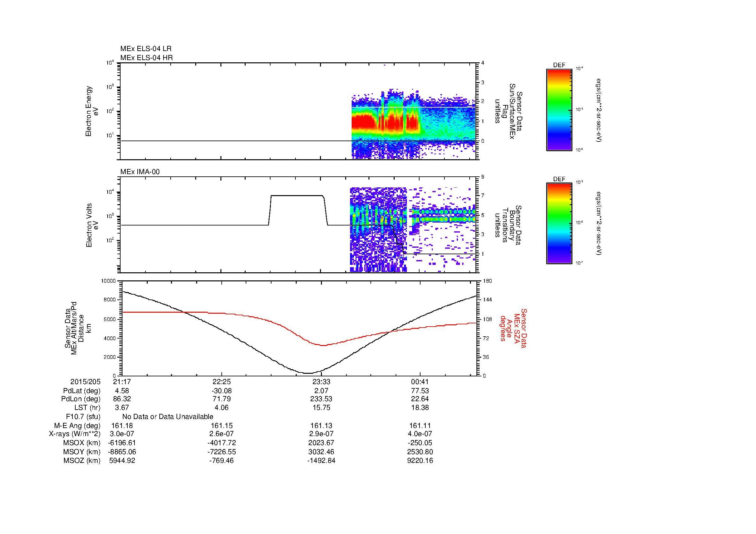The height and width of the screenshot is (534, 756).
Task: Click the X-rays value '4.0e-07'
Action: coord(420,434)
